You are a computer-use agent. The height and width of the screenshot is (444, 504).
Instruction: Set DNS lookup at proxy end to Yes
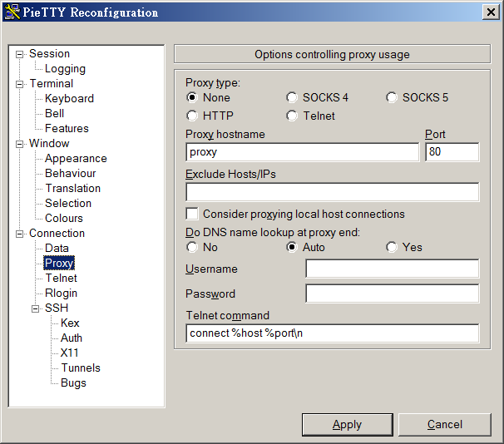392,248
